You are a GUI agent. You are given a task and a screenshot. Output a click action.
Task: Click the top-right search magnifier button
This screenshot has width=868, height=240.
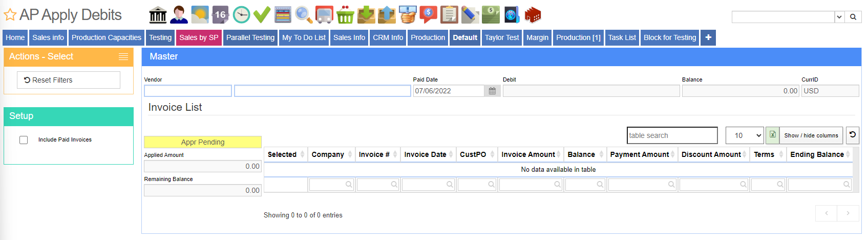coord(853,17)
